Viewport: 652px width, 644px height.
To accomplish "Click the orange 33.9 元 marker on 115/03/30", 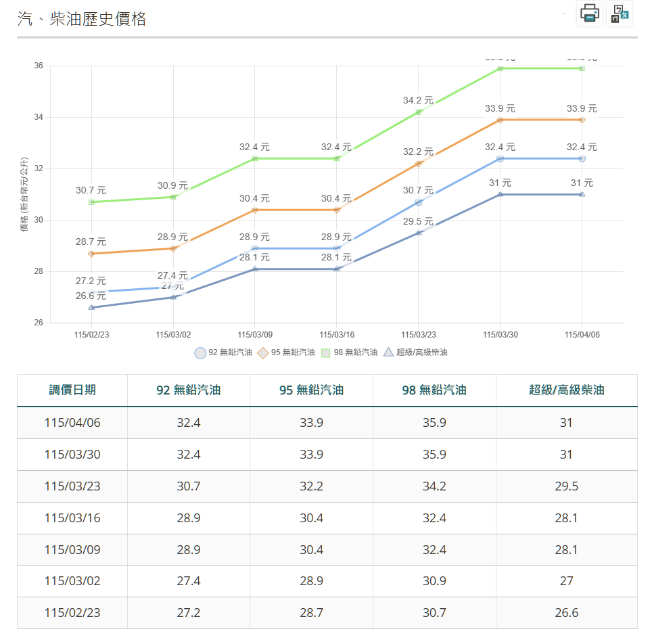I will [500, 120].
